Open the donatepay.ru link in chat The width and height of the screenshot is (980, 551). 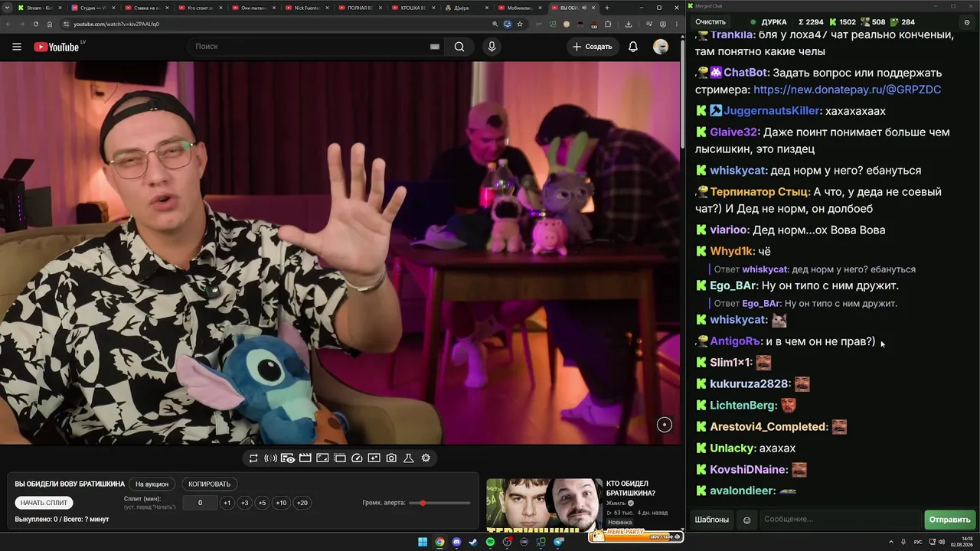click(847, 90)
